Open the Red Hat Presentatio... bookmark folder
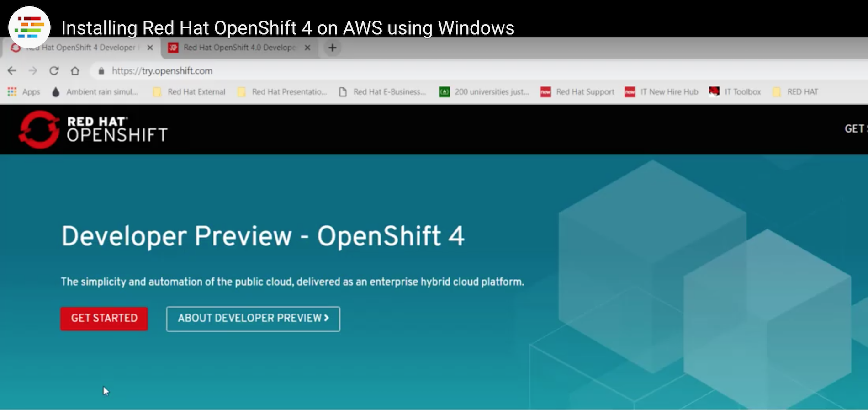This screenshot has height=410, width=868. coord(282,92)
